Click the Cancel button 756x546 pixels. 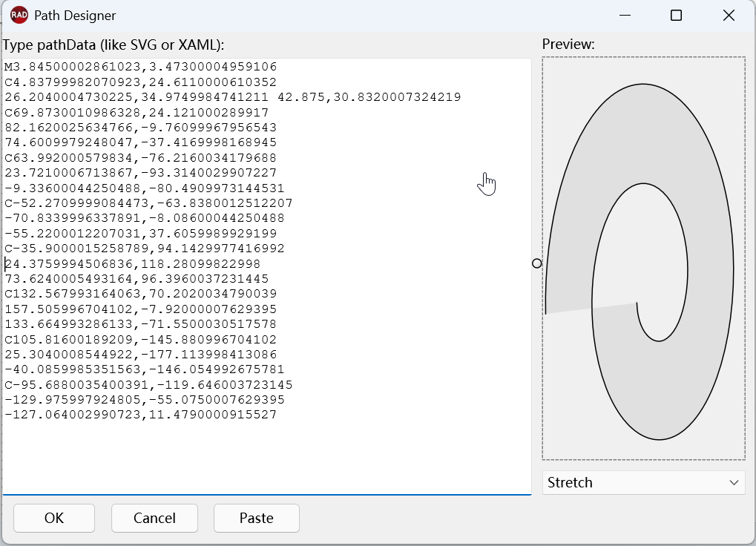pos(154,518)
